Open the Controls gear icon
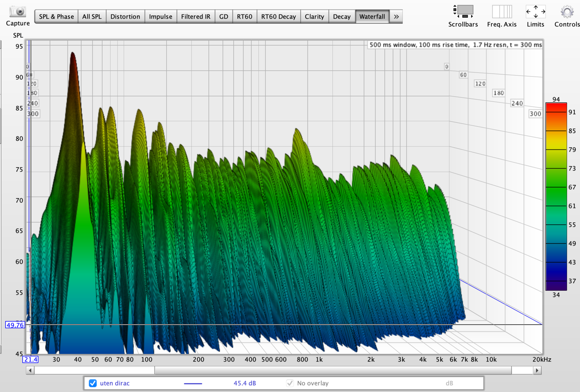 coord(567,12)
